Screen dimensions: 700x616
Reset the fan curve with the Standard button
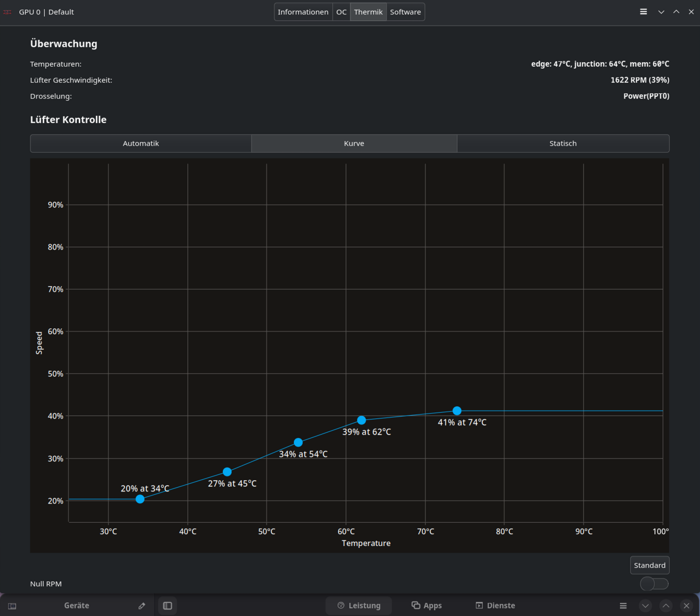pos(649,565)
